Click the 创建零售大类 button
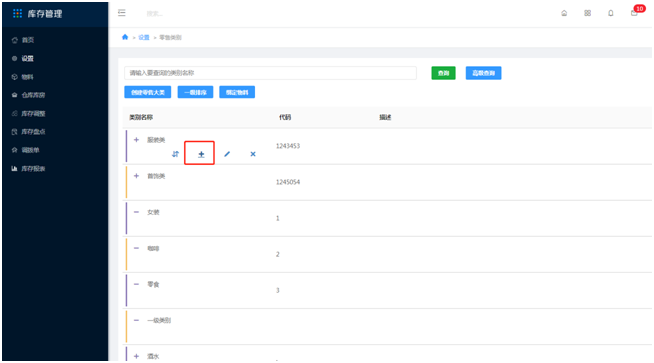The width and height of the screenshot is (654, 363). tap(148, 92)
